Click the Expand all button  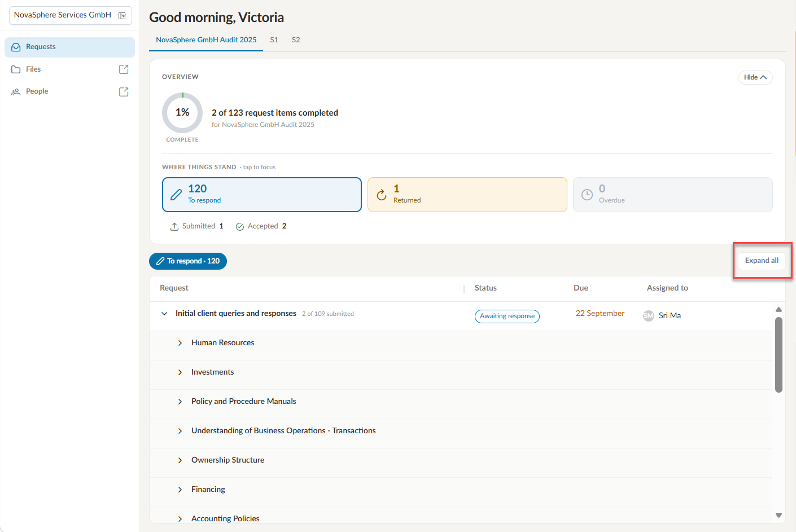click(x=762, y=261)
